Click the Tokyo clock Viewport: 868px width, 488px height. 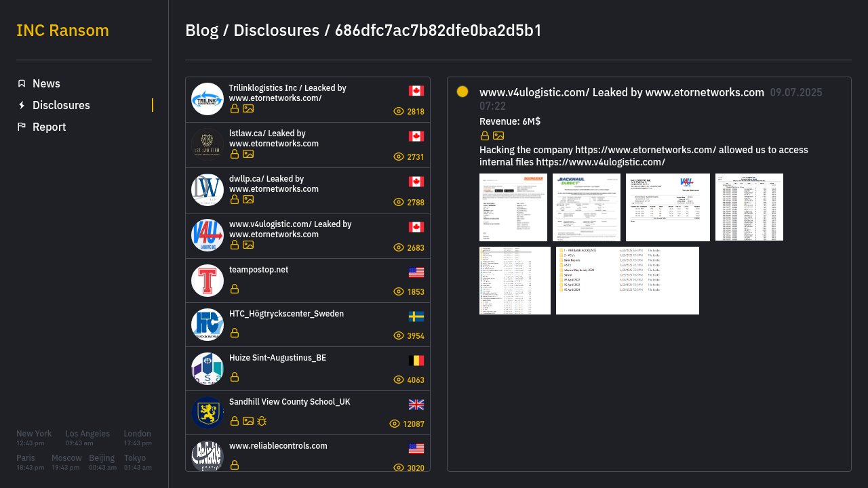(x=138, y=462)
